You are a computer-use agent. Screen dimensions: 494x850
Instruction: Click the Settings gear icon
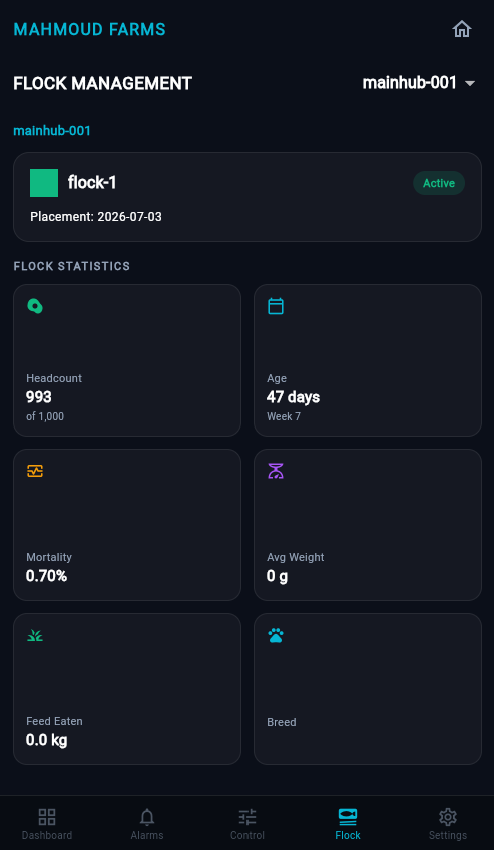(x=448, y=817)
